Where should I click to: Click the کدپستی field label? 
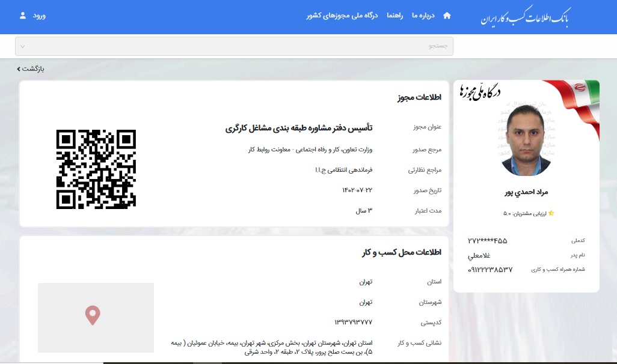click(x=431, y=323)
